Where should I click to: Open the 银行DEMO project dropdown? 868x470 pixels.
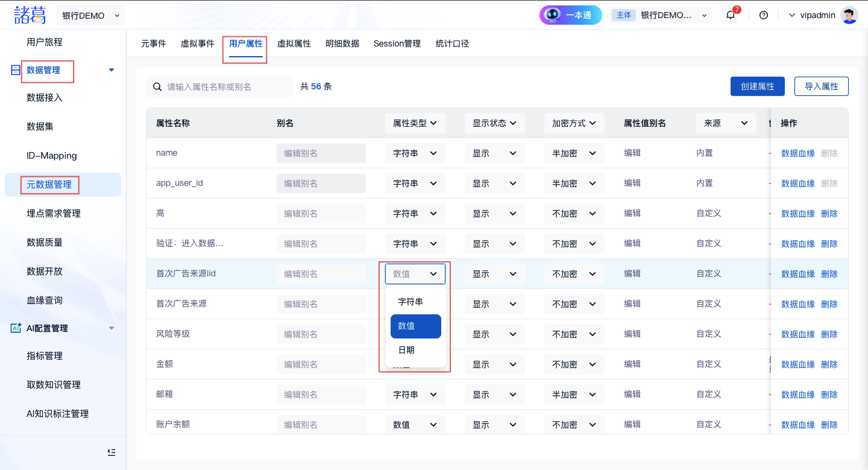90,16
